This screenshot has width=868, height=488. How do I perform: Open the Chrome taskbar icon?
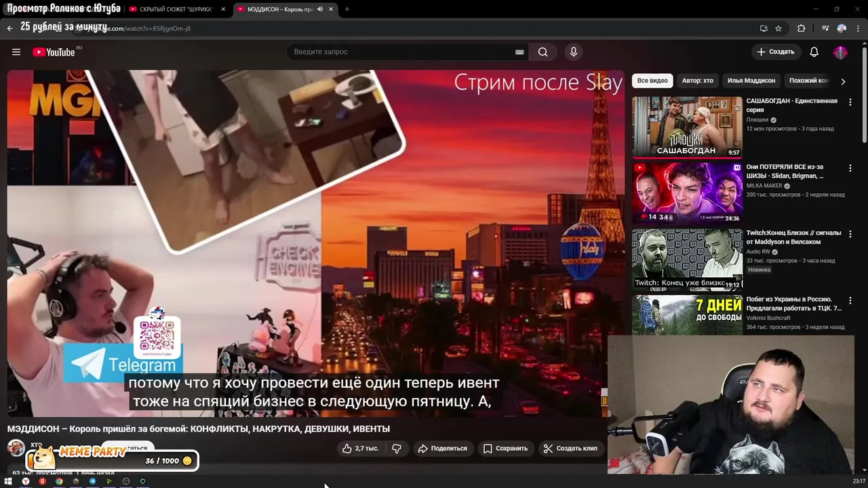tap(59, 481)
